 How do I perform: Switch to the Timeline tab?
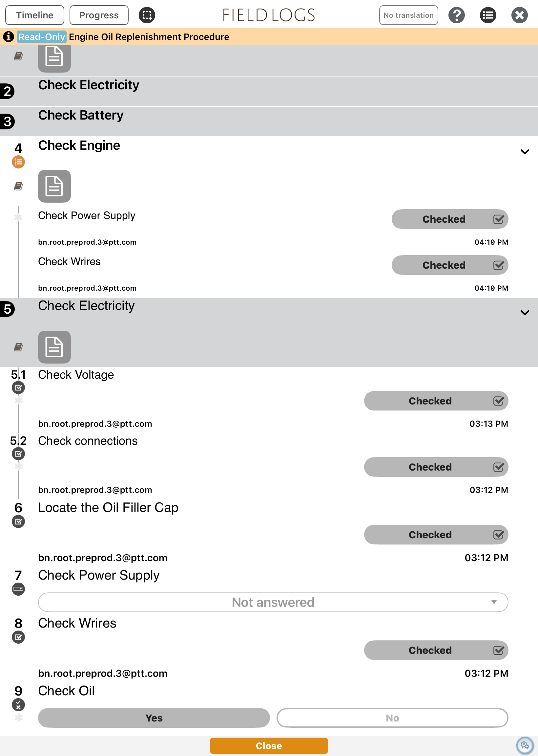[x=35, y=15]
